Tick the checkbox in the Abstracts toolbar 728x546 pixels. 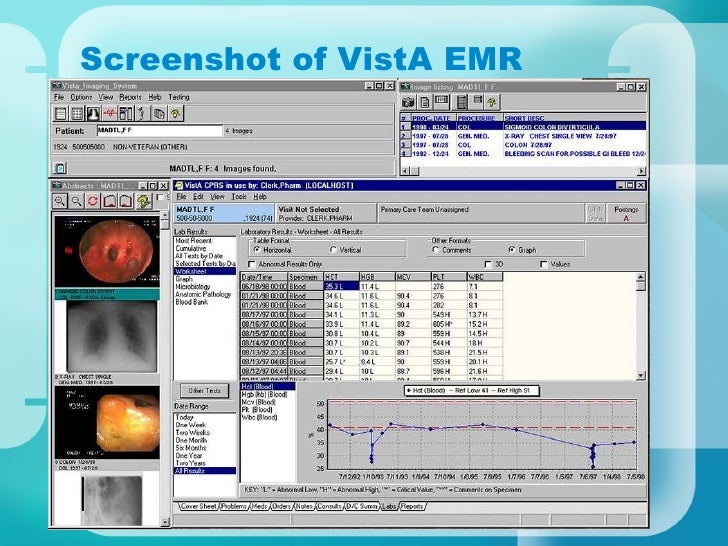click(x=160, y=197)
